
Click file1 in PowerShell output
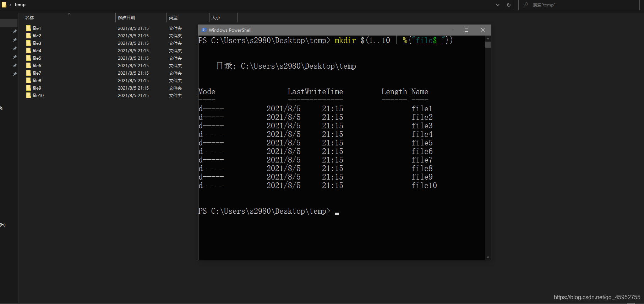click(422, 109)
